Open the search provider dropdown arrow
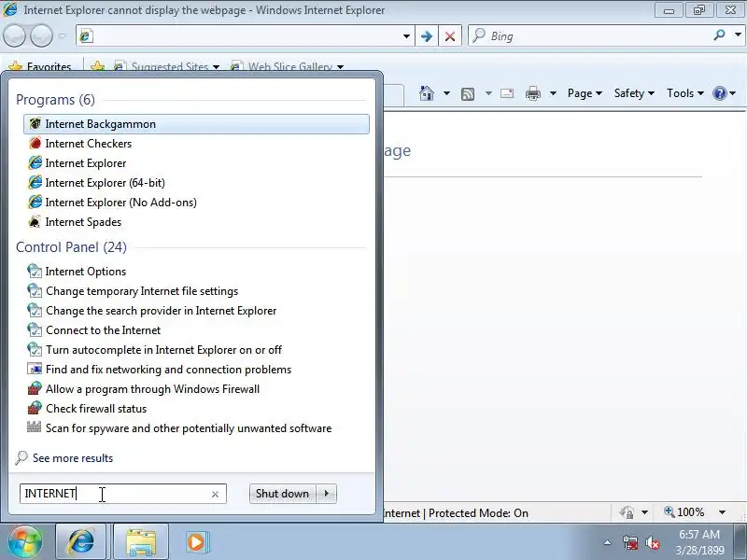 pos(738,35)
